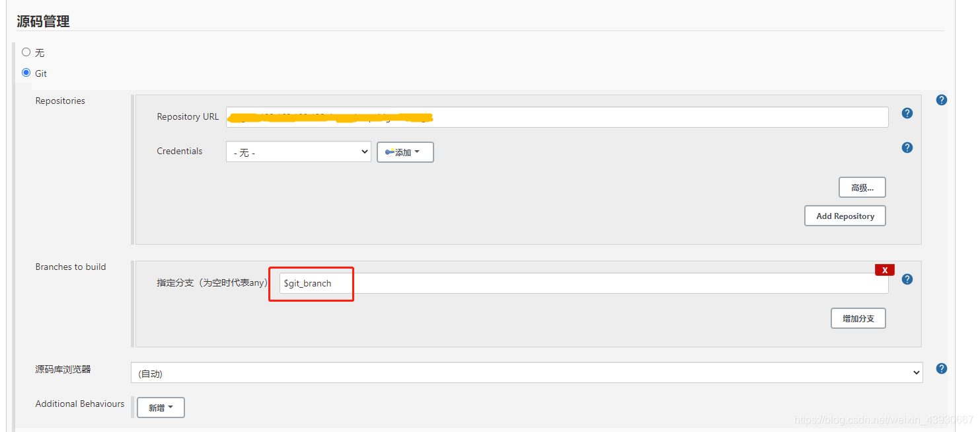Image resolution: width=980 pixels, height=432 pixels.
Task: Click the Repository URL input field
Action: click(557, 117)
